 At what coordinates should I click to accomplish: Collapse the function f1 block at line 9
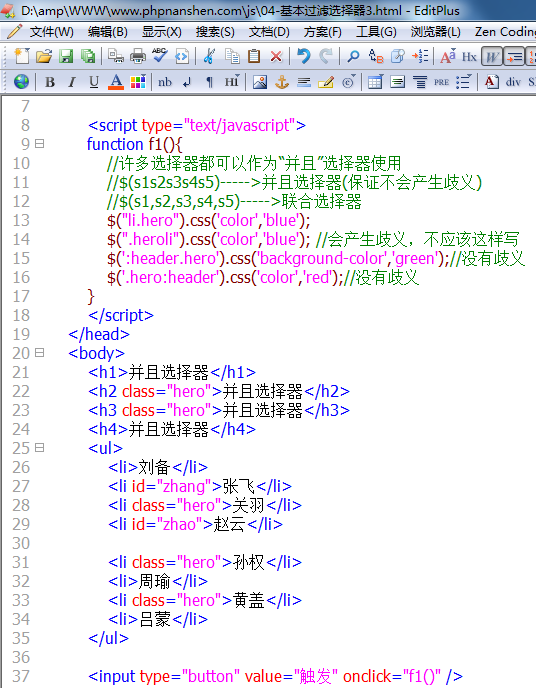point(39,143)
